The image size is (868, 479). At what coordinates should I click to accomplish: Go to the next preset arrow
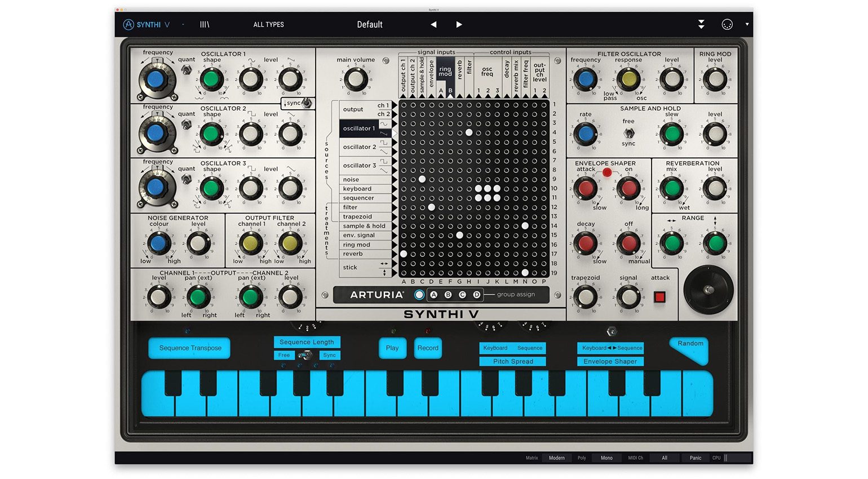tap(459, 24)
